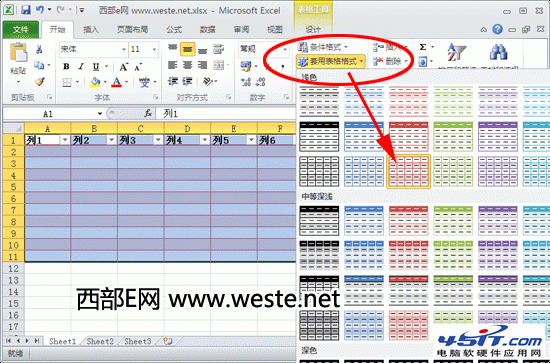550x363 pixels.
Task: Click the 套用表格格式 button
Action: point(331,62)
